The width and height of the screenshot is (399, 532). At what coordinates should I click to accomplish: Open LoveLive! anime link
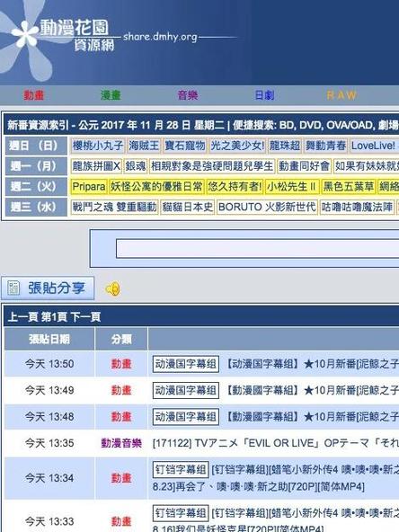pos(373,146)
